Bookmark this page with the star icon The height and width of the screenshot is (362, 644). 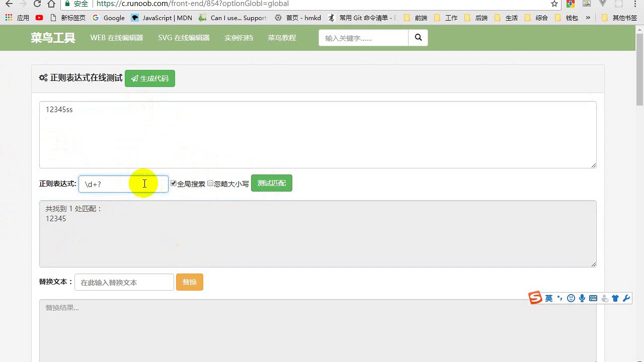[554, 4]
